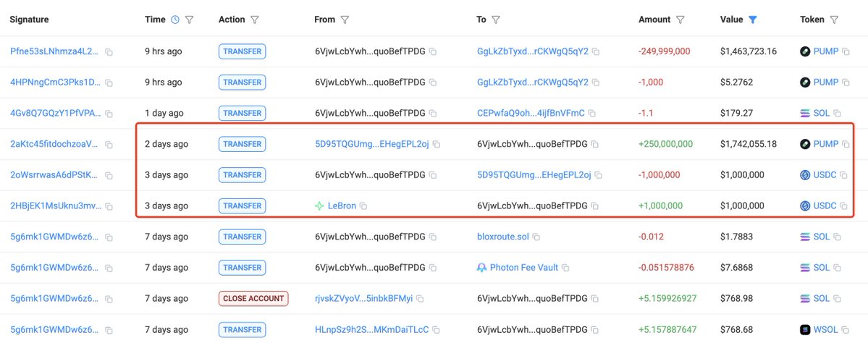Viewport: 868px width, 343px height.
Task: Toggle time format clock icon in Time header
Action: pos(175,20)
